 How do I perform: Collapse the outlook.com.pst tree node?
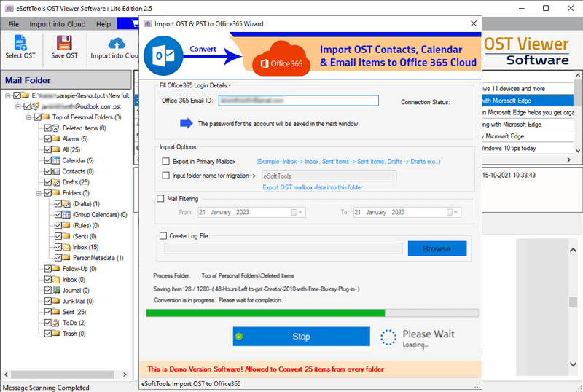coord(17,106)
